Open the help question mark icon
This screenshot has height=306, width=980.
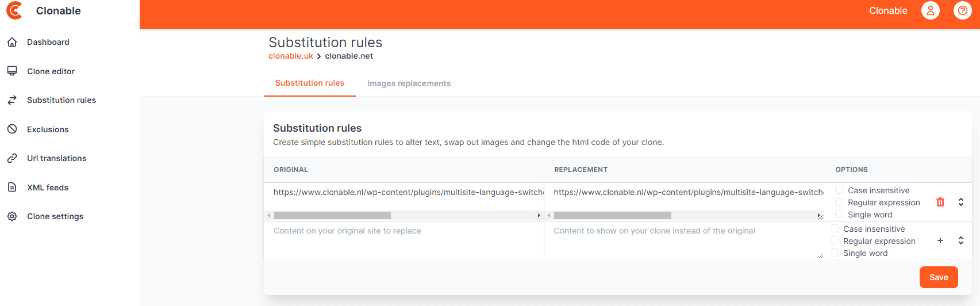coord(962,10)
